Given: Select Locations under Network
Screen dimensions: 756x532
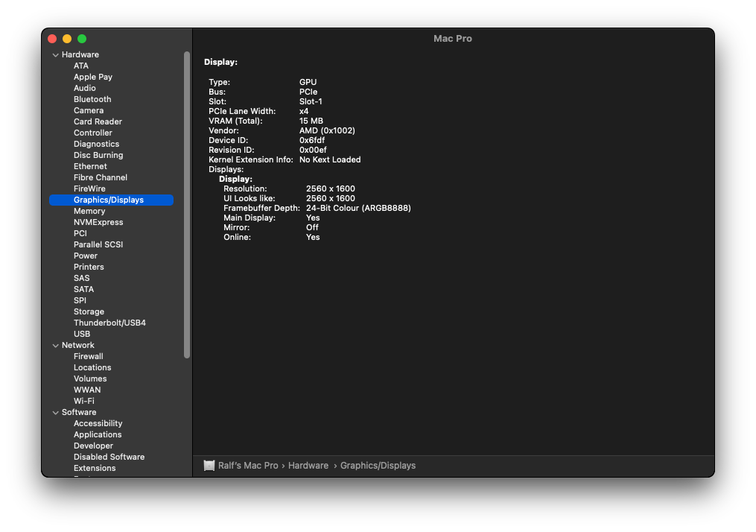Looking at the screenshot, I should click(x=92, y=367).
